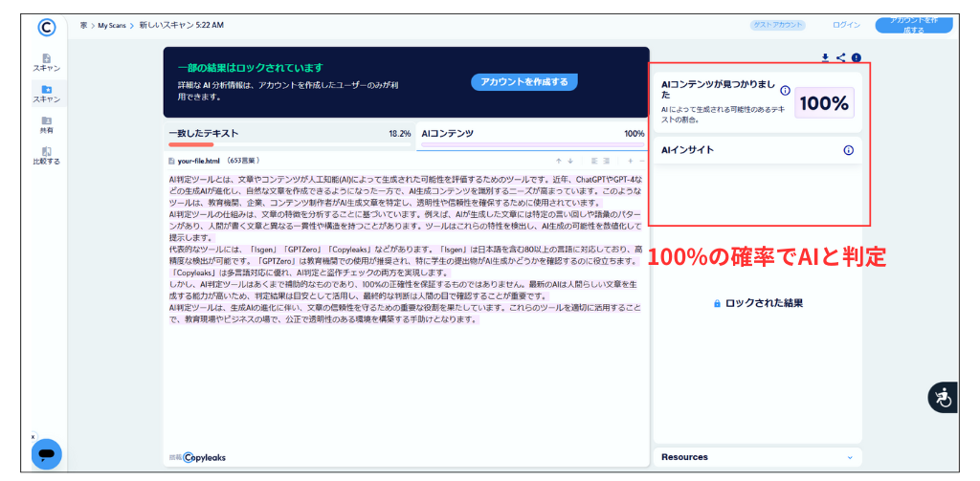The width and height of the screenshot is (980, 481).
Task: Open the new scan (document plus icon) sidebar item
Action: [x=46, y=62]
